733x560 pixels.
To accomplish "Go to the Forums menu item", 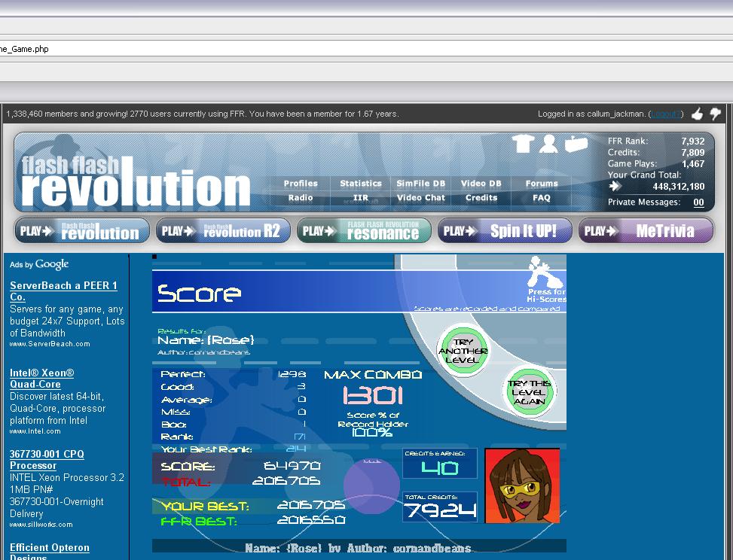I will coord(542,184).
